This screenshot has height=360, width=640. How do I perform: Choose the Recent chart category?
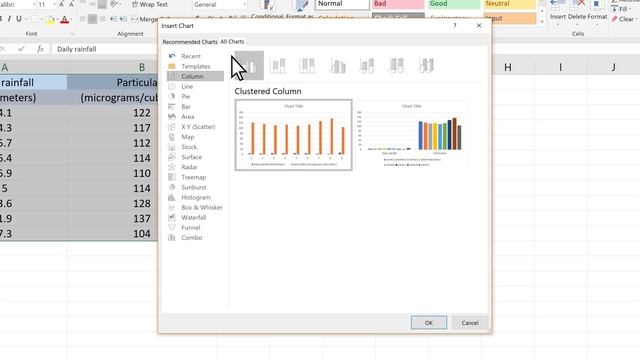coord(195,56)
